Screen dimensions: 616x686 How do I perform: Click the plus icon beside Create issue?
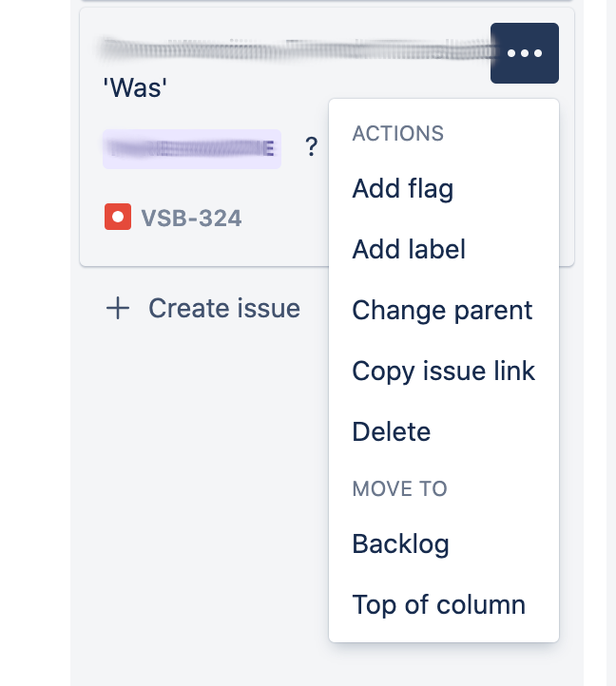[117, 308]
